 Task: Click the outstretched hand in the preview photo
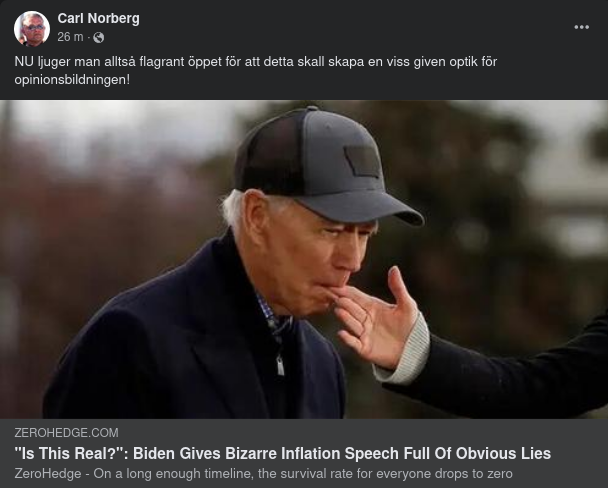[x=374, y=318]
